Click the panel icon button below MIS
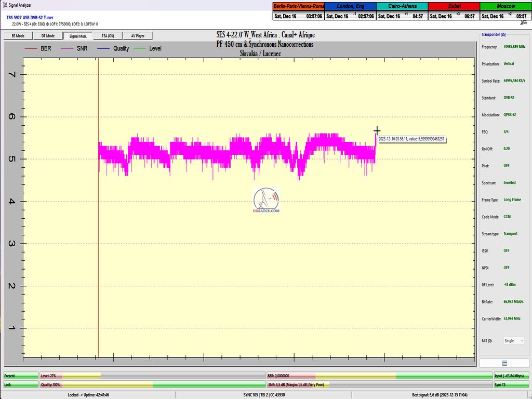The image size is (532, 399). (504, 363)
